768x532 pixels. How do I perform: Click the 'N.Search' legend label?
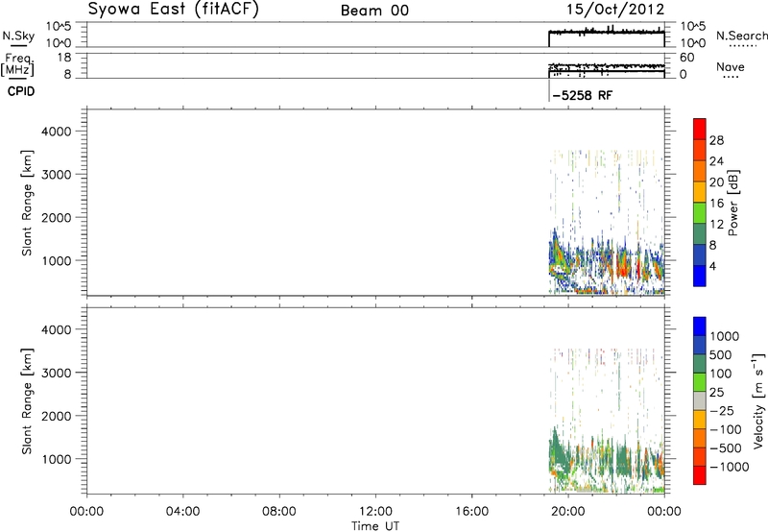point(741,36)
